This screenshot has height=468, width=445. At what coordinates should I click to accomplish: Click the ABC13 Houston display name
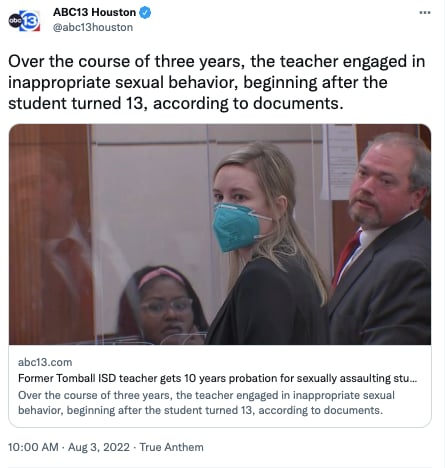(x=94, y=12)
